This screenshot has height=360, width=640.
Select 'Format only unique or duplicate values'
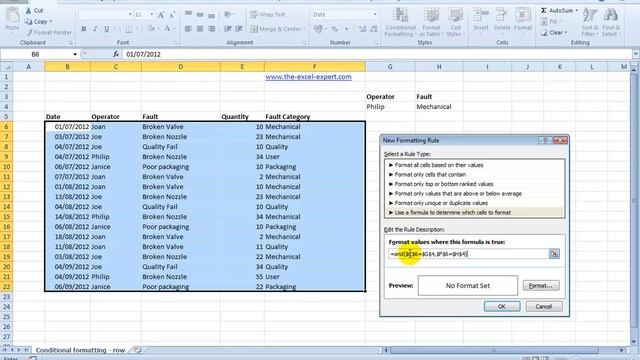[x=475, y=203]
